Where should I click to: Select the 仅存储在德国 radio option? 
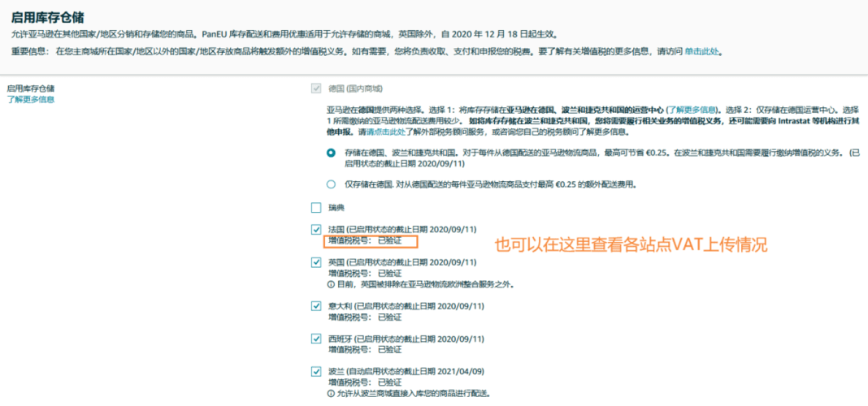(x=331, y=184)
